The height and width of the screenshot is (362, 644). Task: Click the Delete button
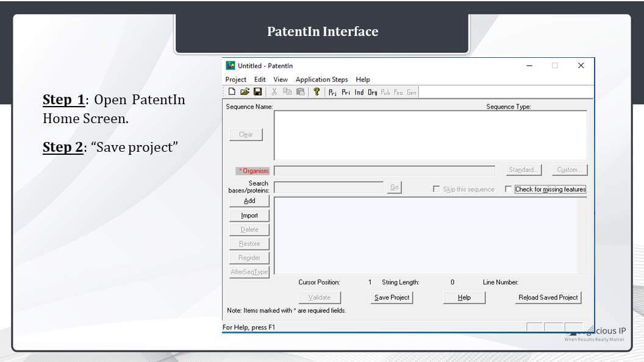[x=249, y=229]
